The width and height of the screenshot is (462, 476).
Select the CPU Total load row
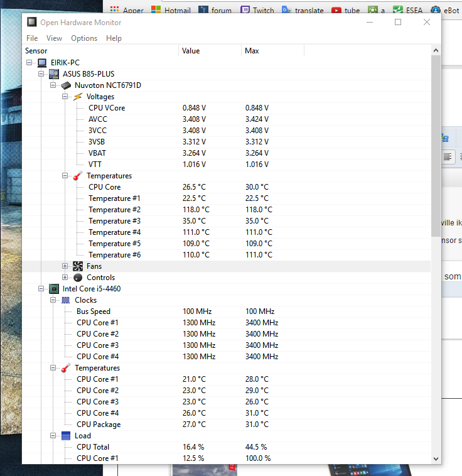coord(227,447)
